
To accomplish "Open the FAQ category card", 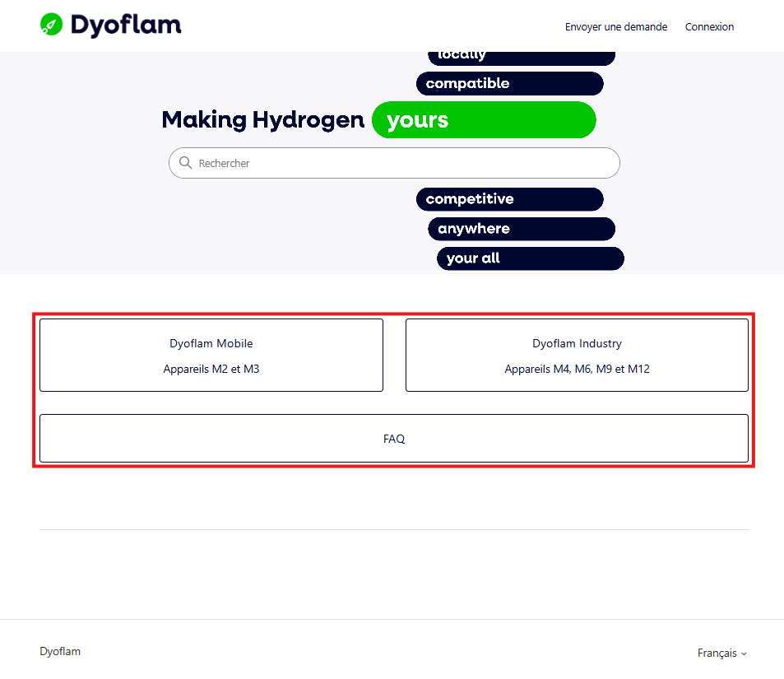I will [394, 439].
